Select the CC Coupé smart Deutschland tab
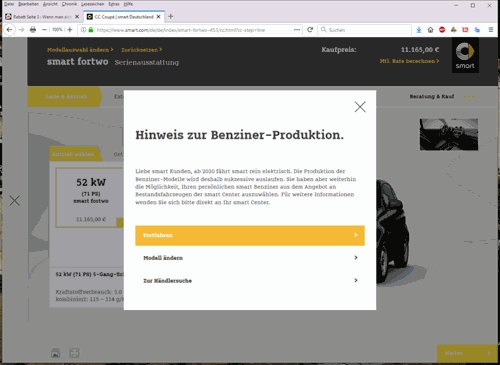The image size is (500, 365). click(124, 17)
